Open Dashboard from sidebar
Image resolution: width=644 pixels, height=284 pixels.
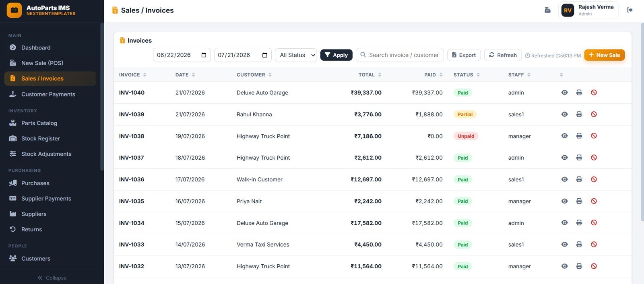(50, 47)
